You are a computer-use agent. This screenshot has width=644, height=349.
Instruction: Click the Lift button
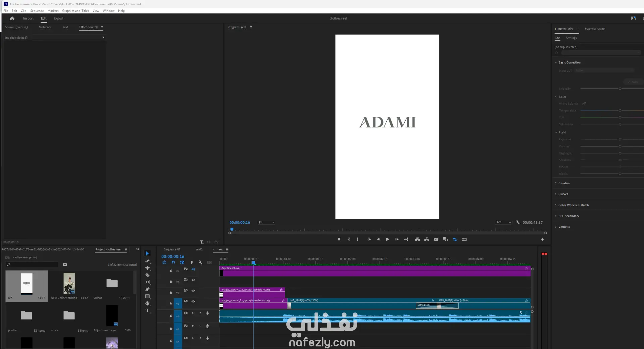tap(418, 239)
